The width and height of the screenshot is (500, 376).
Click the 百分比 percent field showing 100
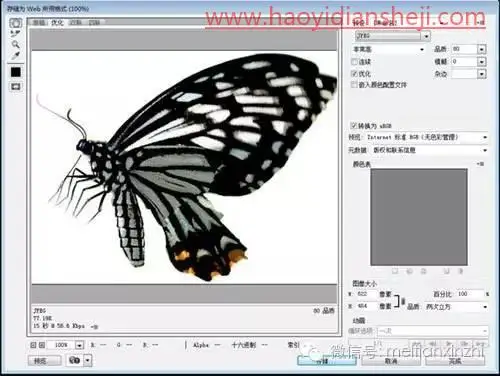[469, 294]
